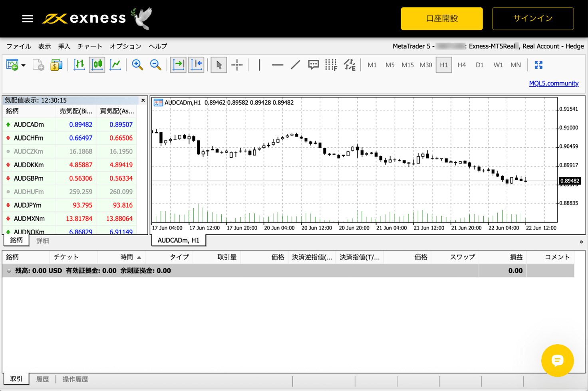Zoom out on the chart
This screenshot has width=588, height=391.
pyautogui.click(x=156, y=65)
